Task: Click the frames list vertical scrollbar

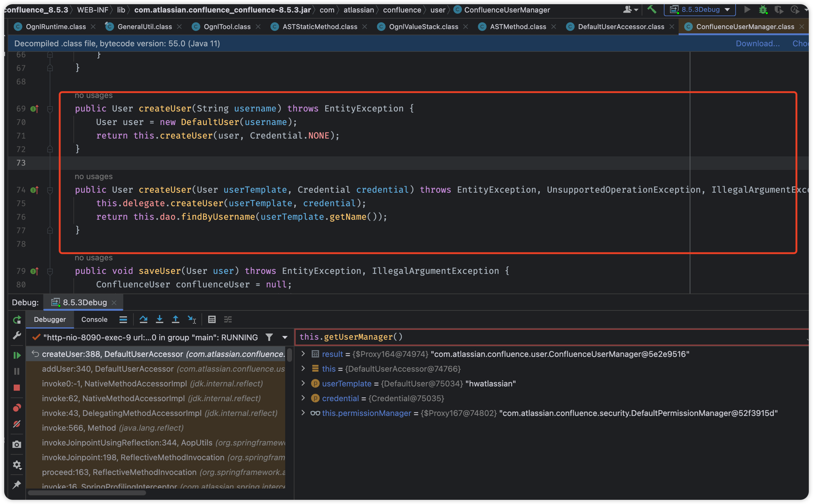Action: 289,354
